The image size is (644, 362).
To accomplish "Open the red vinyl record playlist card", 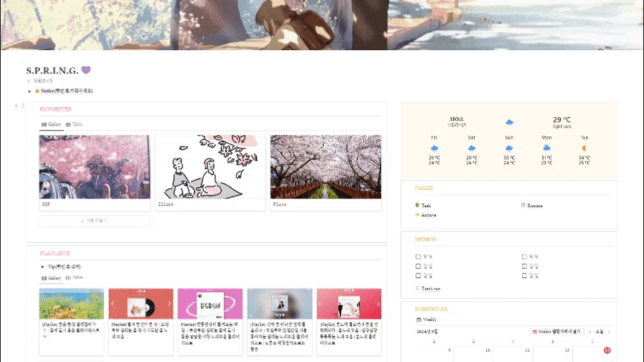I will pos(141,321).
